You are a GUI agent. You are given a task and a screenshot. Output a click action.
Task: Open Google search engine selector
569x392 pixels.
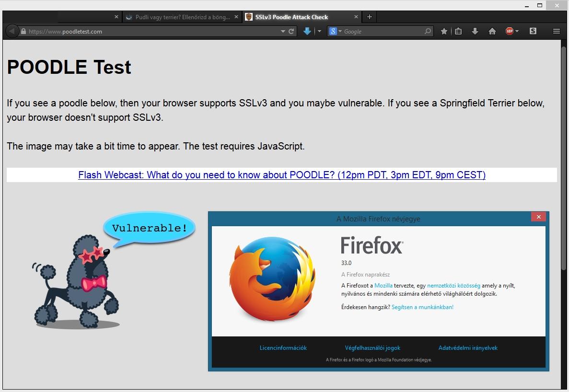click(x=335, y=31)
